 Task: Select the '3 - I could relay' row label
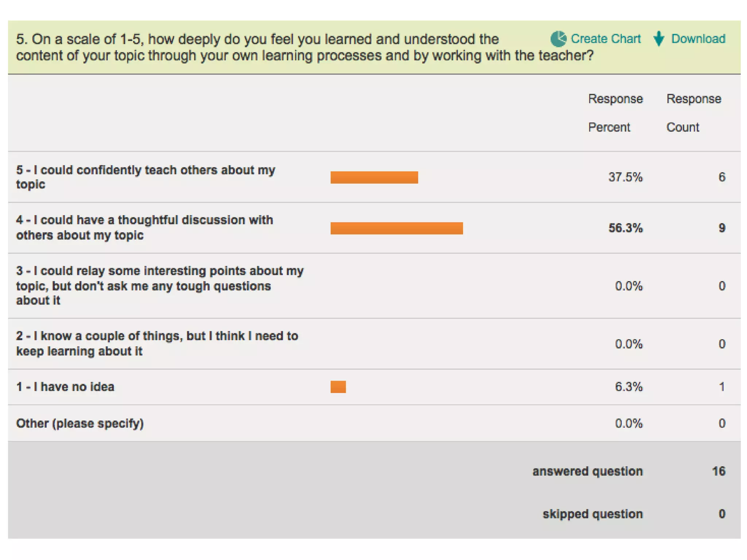coord(160,285)
